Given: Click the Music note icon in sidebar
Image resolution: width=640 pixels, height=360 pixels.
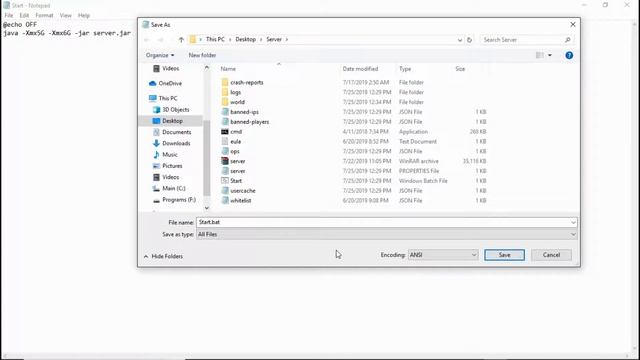Looking at the screenshot, I should (x=156, y=155).
